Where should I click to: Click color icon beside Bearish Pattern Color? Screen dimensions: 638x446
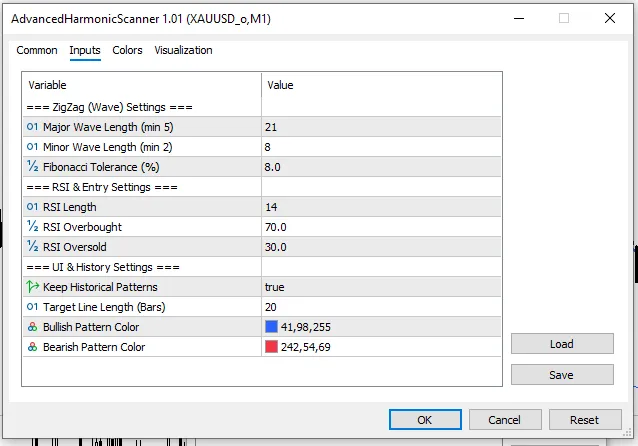point(32,347)
